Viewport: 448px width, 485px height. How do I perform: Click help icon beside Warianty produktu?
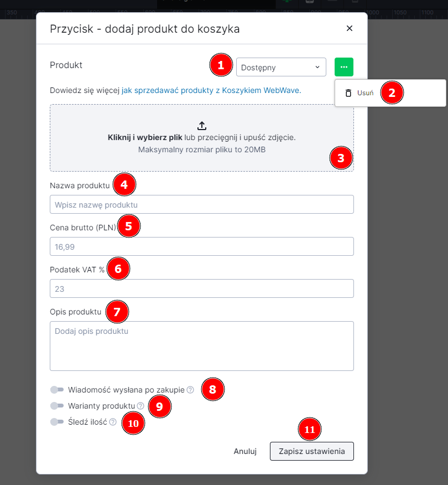[x=140, y=406]
